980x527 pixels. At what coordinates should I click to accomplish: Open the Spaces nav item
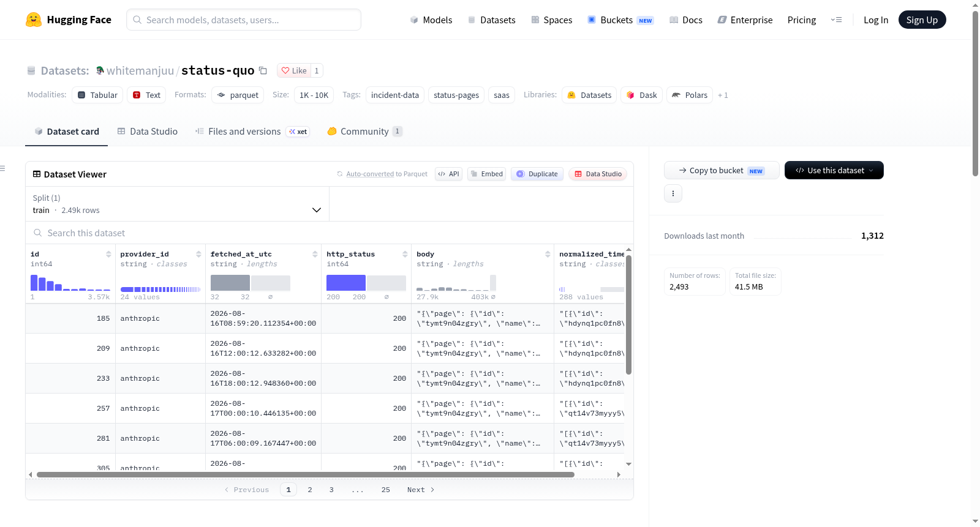[x=551, y=20]
